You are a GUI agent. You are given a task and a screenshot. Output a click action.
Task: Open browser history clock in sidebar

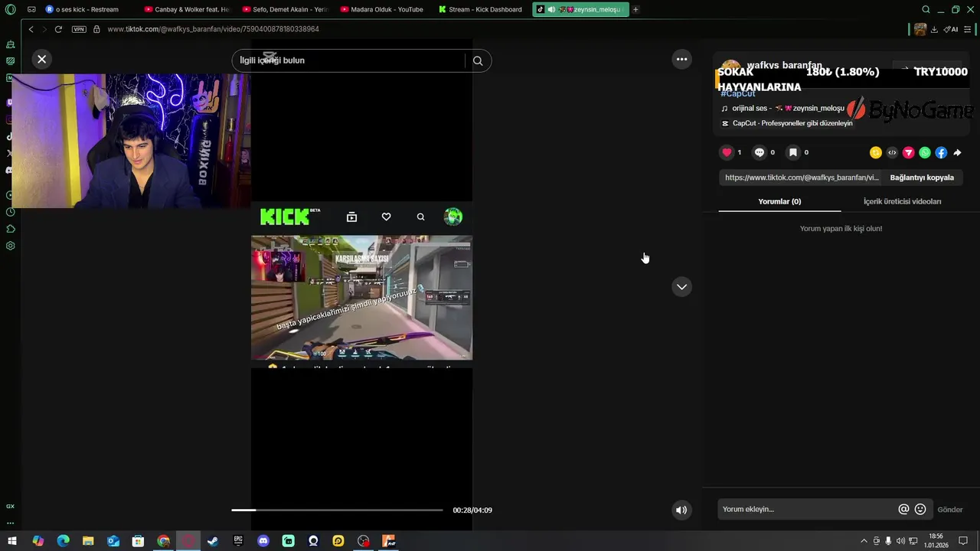coord(10,212)
